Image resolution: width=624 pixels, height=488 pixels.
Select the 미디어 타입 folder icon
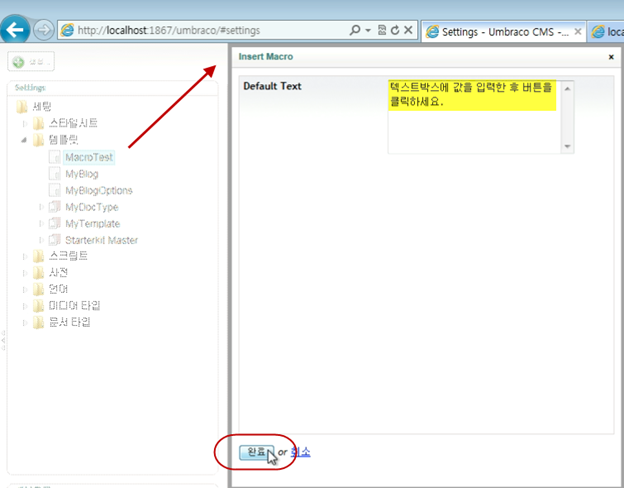(x=38, y=306)
